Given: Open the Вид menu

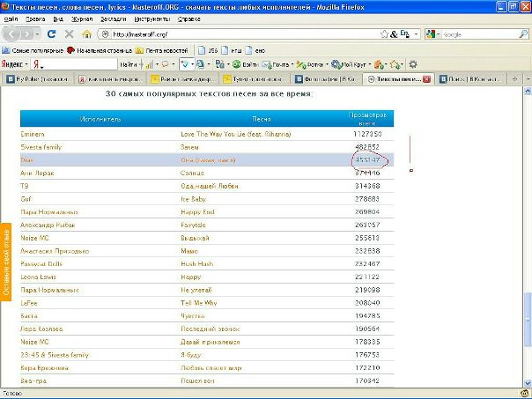Looking at the screenshot, I should point(58,19).
